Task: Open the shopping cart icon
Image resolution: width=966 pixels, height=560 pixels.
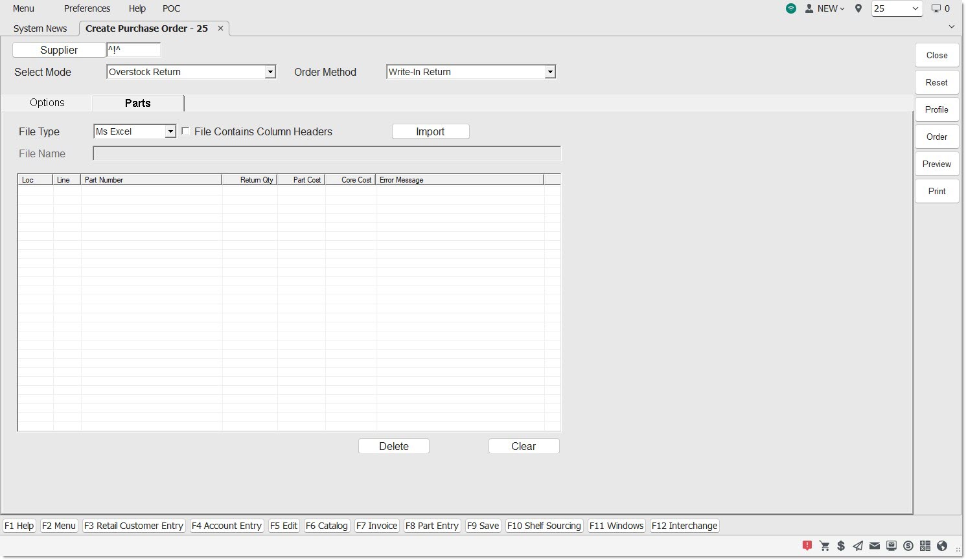Action: click(824, 546)
